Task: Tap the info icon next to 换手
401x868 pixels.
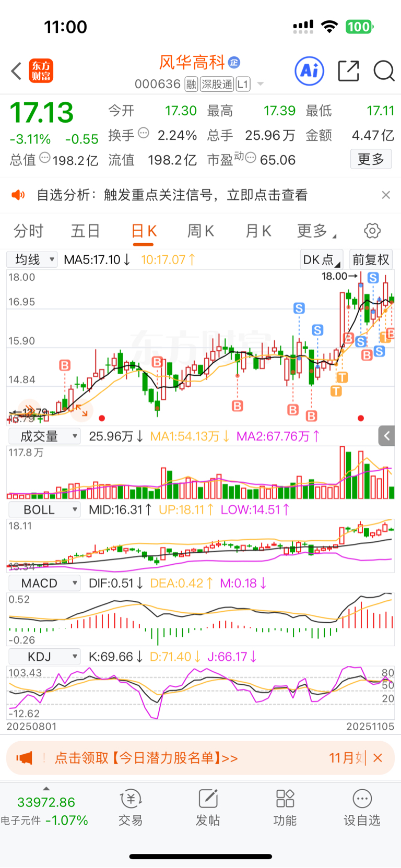Action: click(144, 133)
